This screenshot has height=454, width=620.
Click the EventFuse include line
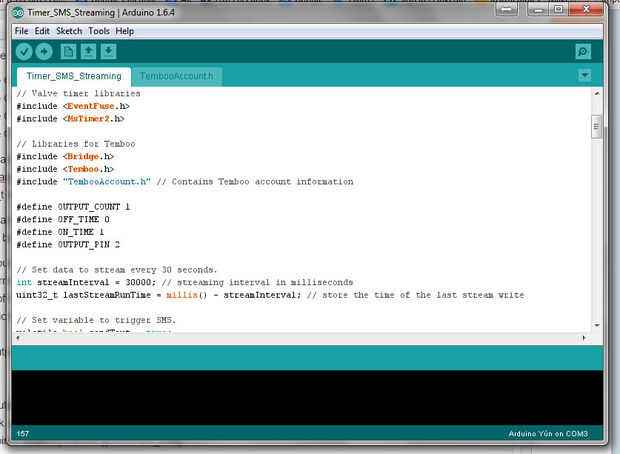pos(73,106)
